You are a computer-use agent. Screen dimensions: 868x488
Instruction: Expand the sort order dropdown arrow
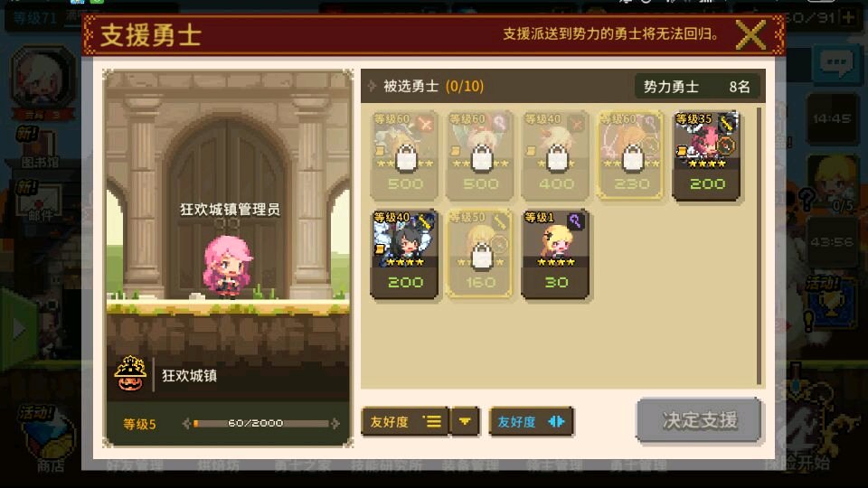click(465, 422)
